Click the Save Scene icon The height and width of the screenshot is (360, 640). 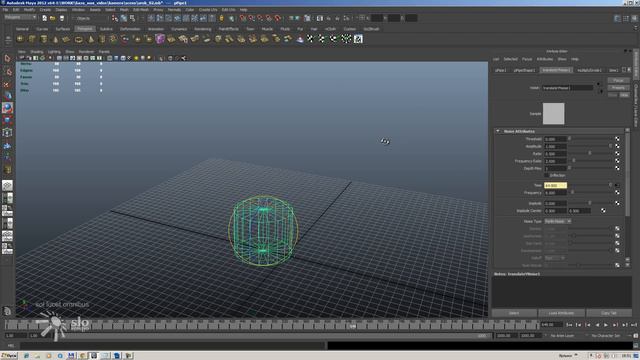click(x=62, y=18)
